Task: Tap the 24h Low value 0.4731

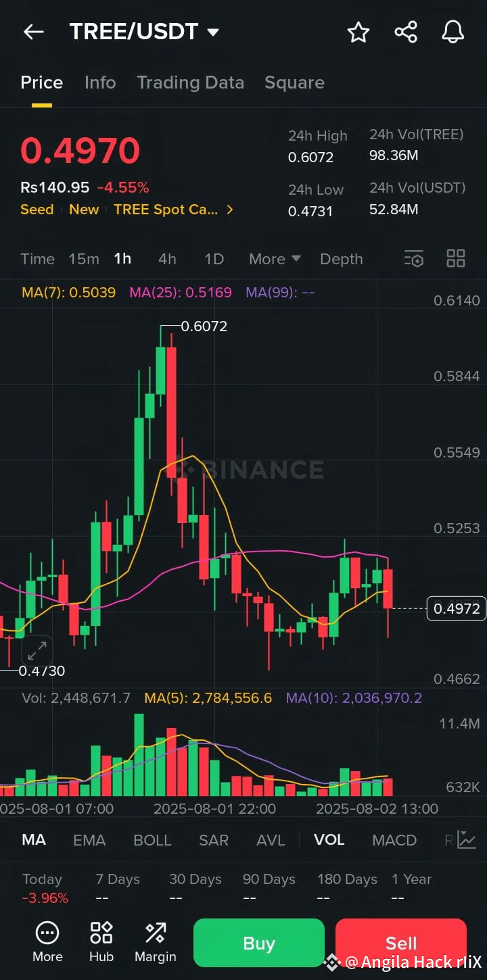Action: pos(310,212)
